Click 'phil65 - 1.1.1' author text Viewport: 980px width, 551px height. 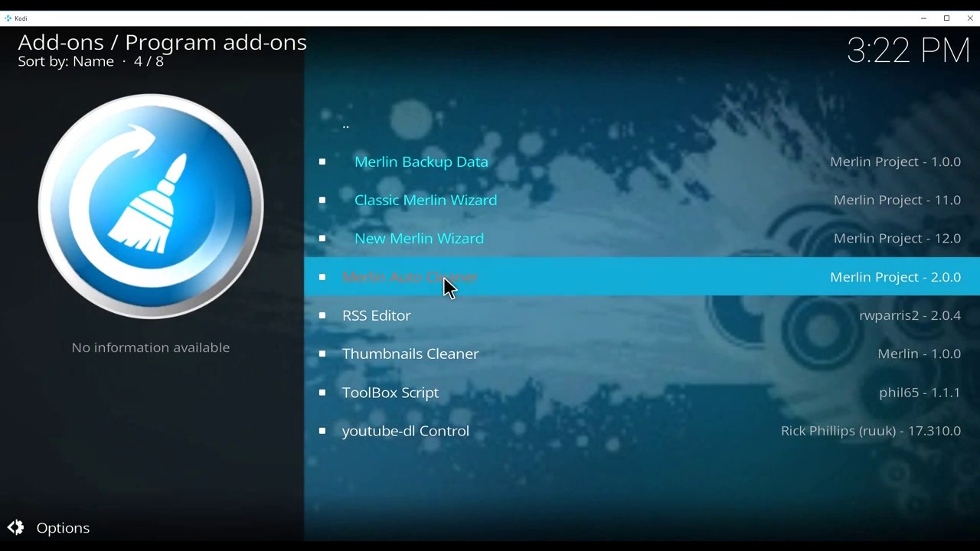click(920, 393)
